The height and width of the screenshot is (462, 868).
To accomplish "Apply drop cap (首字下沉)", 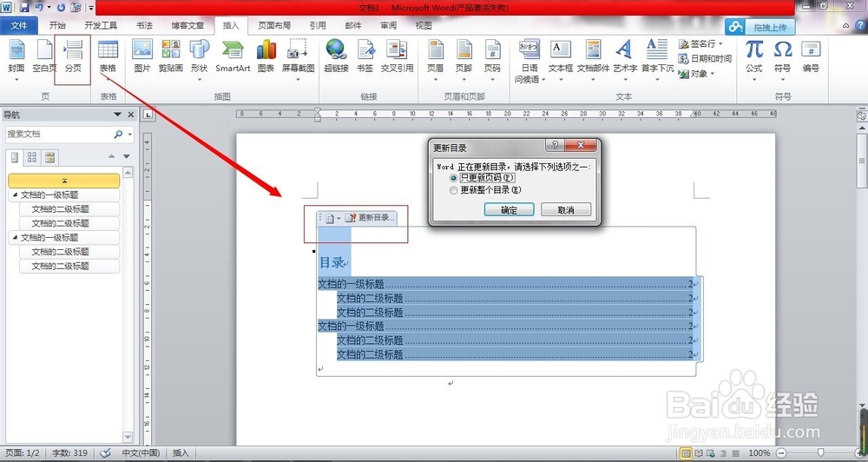I will [x=658, y=59].
